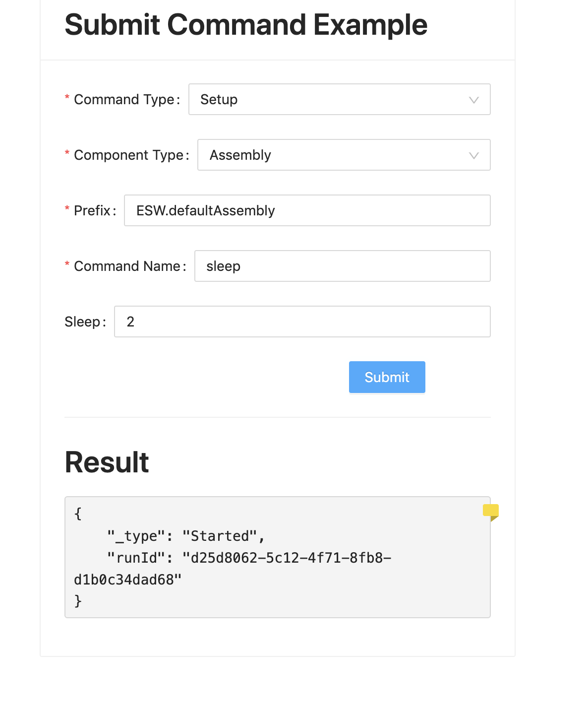Click the Component Type chevron arrow
The height and width of the screenshot is (714, 588).
473,155
